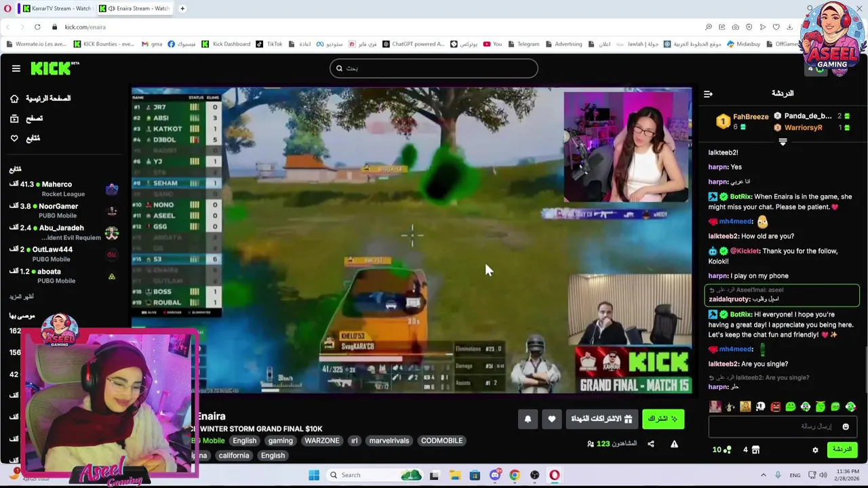Click the address bar kick.com/enaira
868x488 pixels.
(85, 27)
